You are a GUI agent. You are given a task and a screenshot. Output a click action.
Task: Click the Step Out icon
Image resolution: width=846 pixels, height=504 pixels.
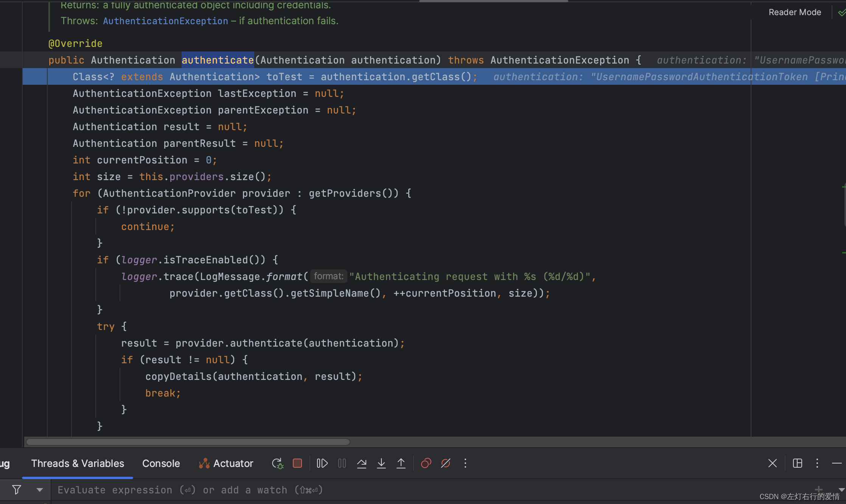pyautogui.click(x=401, y=464)
